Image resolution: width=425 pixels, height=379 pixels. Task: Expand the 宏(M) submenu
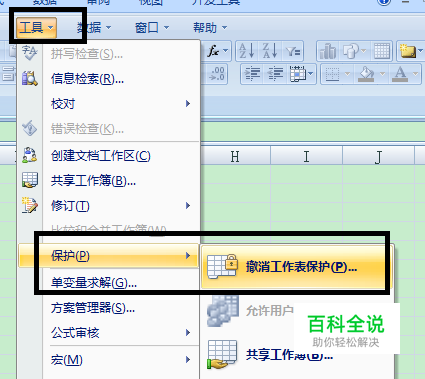(x=109, y=360)
